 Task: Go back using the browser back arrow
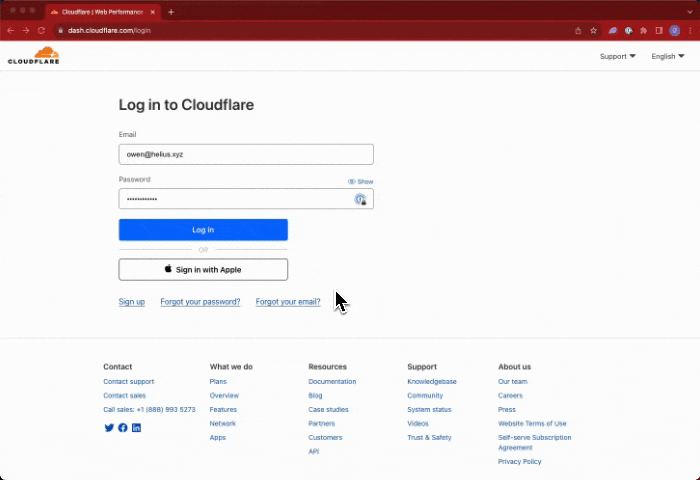click(11, 30)
